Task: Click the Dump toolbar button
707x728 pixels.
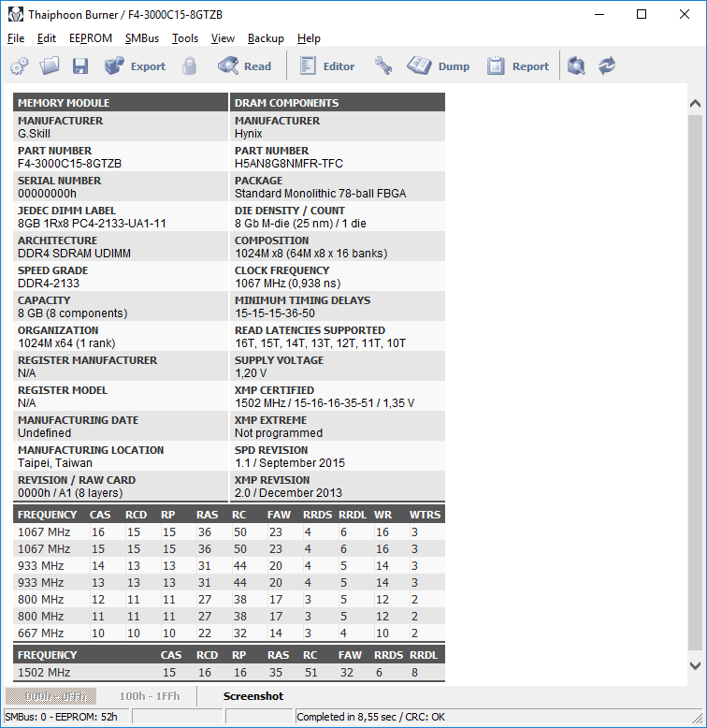Action: click(x=439, y=66)
